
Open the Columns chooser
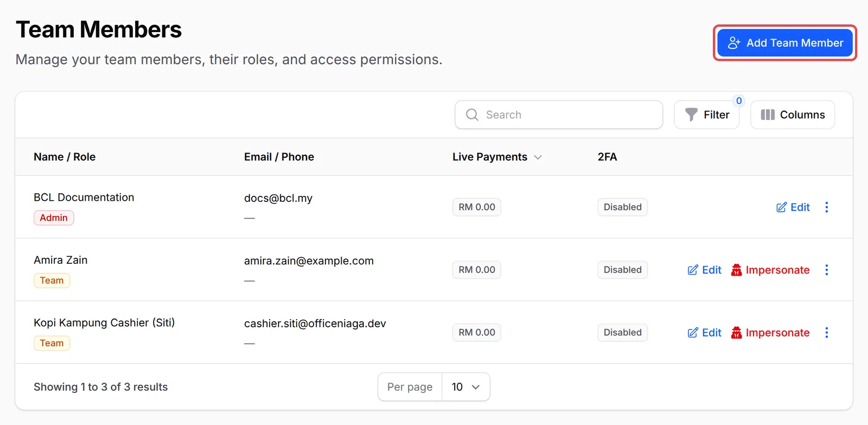793,115
